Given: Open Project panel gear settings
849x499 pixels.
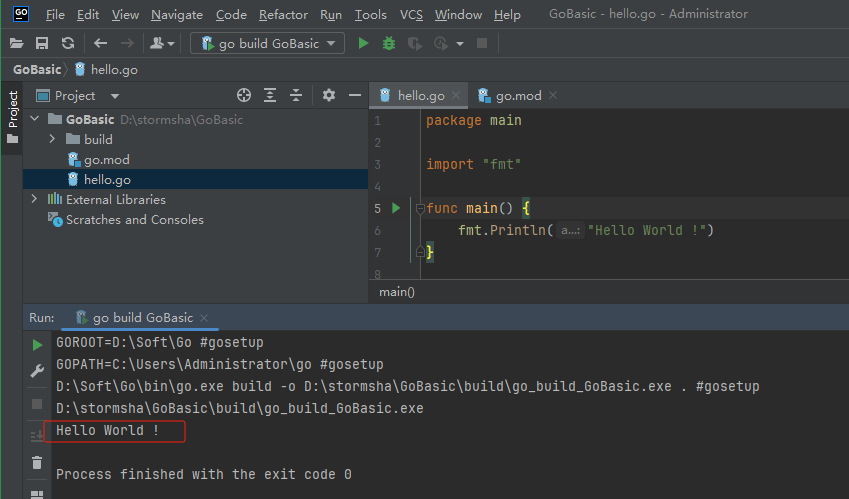Looking at the screenshot, I should click(x=329, y=95).
